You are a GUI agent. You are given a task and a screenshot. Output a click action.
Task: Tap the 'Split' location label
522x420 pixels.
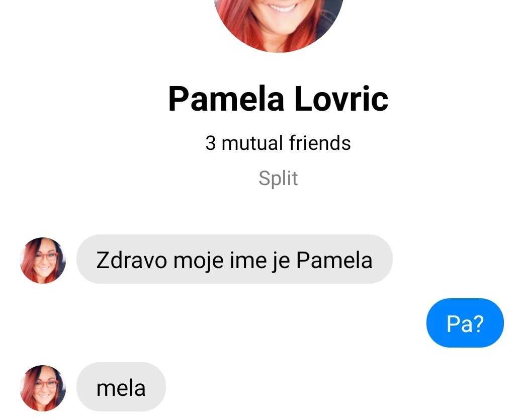278,178
